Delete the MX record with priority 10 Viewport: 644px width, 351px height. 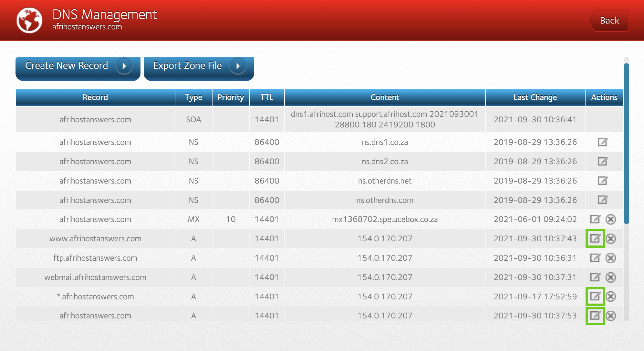click(610, 219)
